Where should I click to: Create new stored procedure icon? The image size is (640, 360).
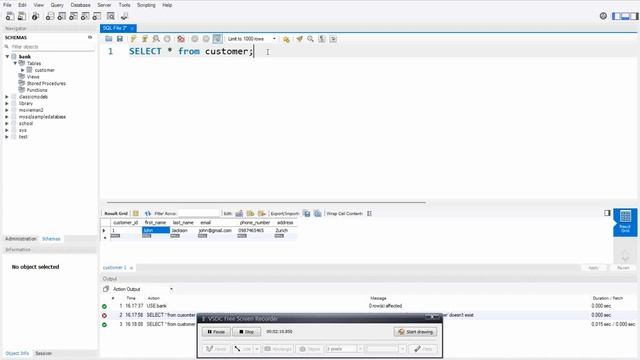pyautogui.click(x=85, y=16)
